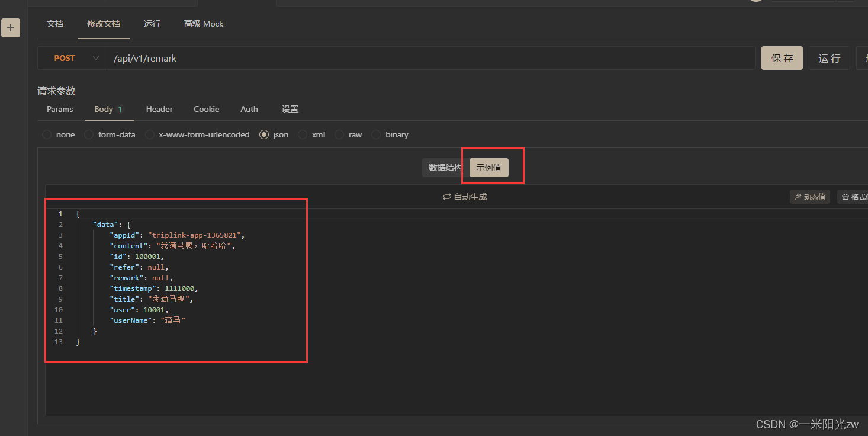Image resolution: width=868 pixels, height=436 pixels.
Task: Select the none body option
Action: pos(46,134)
